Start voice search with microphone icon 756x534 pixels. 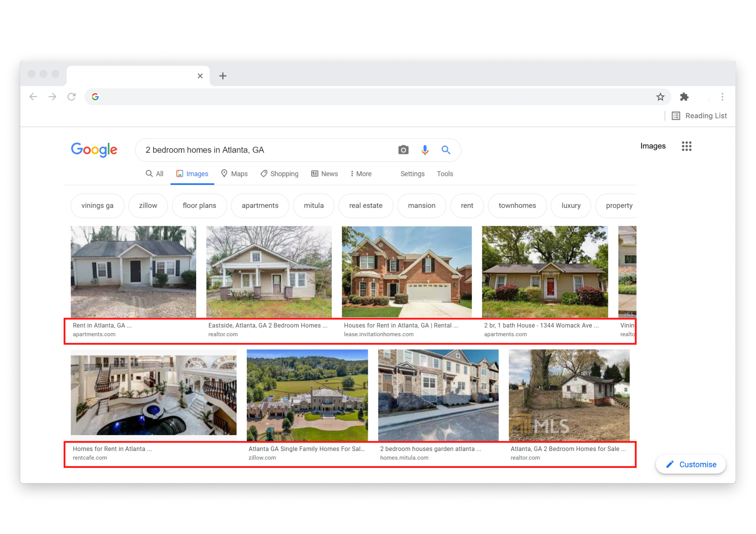tap(424, 150)
